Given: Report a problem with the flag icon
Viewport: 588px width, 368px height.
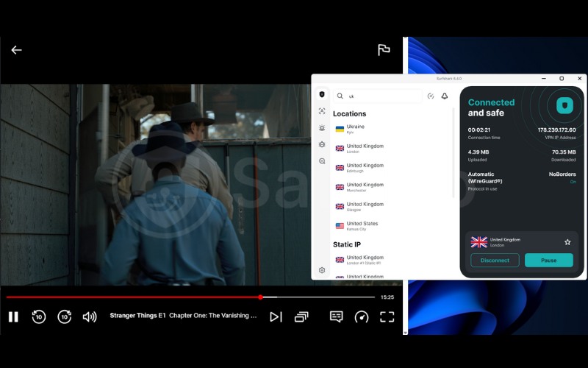Looking at the screenshot, I should 384,50.
